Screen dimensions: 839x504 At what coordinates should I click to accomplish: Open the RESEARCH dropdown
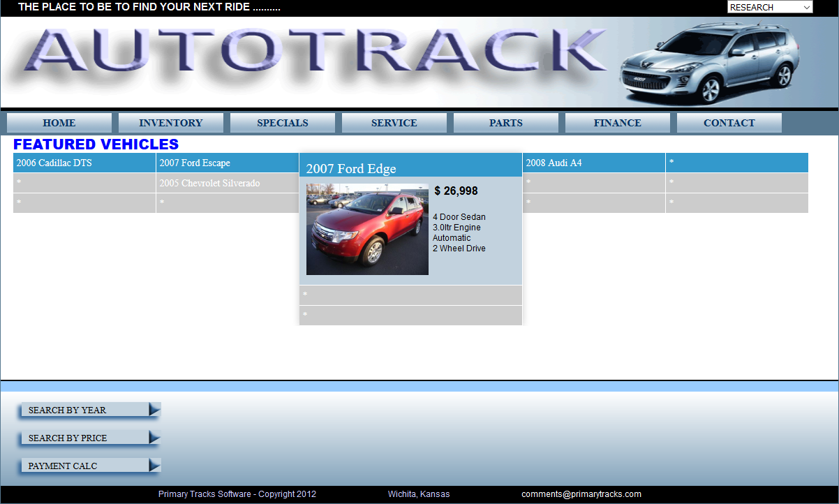coord(770,7)
